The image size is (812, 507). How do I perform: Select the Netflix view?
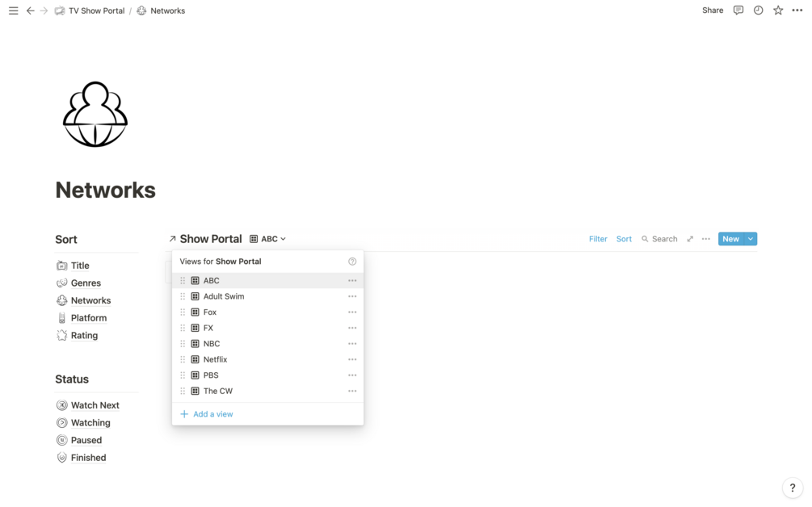[x=267, y=359]
